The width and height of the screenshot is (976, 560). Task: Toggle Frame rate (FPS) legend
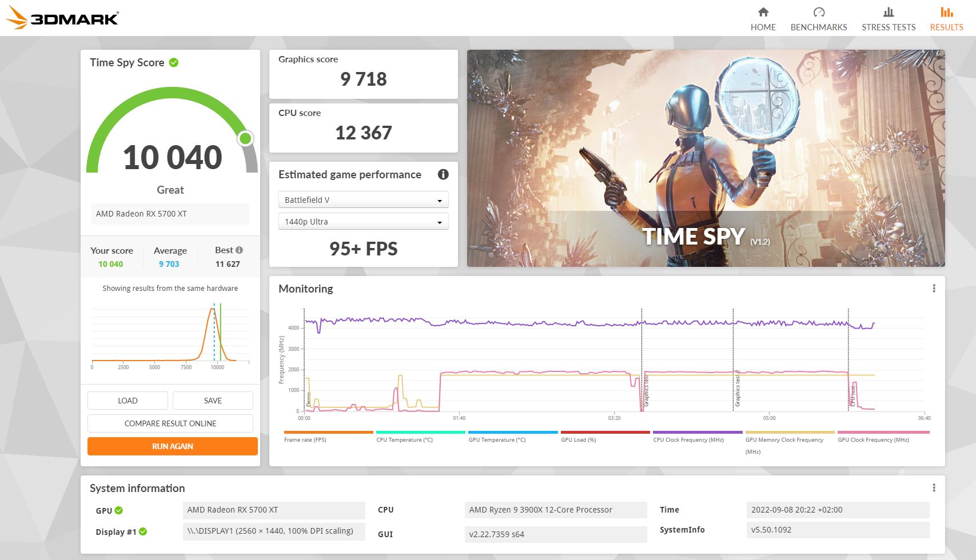[x=328, y=437]
